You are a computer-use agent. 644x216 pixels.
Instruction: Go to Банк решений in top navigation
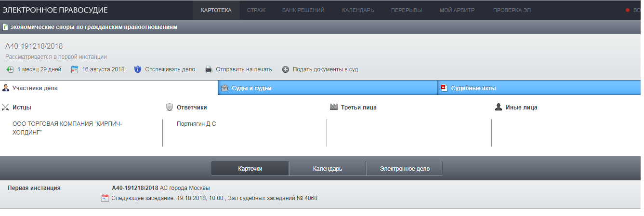coord(303,10)
